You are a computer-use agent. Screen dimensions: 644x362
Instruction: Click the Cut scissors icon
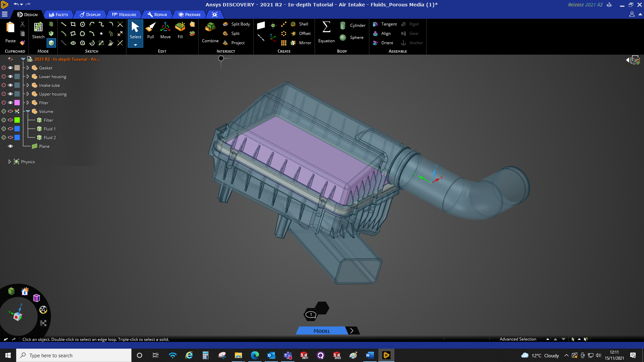coord(22,24)
